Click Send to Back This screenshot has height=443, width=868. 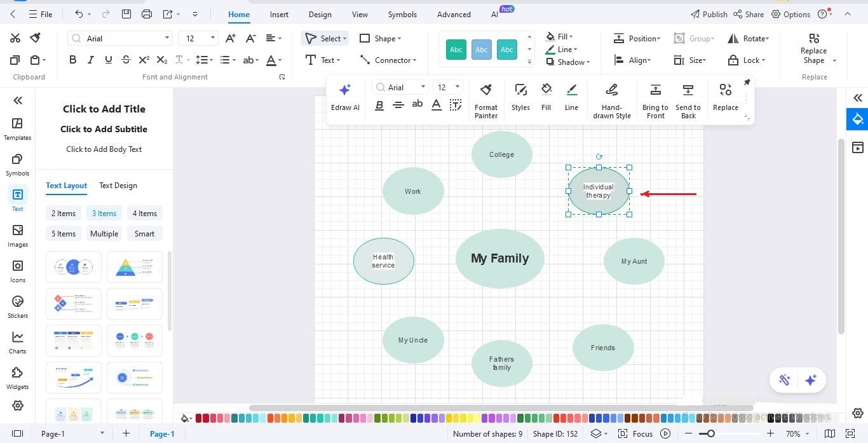coord(688,100)
